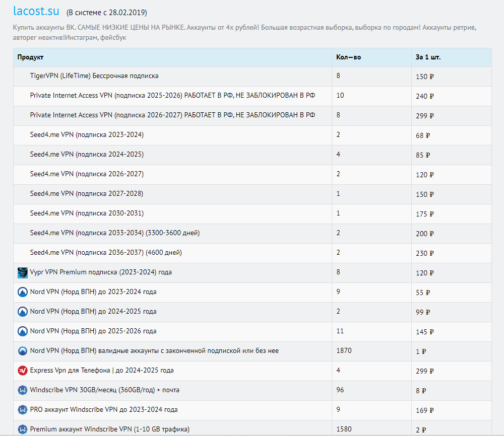Open Premium аккаунт Windscribe VPN product
Image resolution: width=504 pixels, height=436 pixels.
point(109,429)
